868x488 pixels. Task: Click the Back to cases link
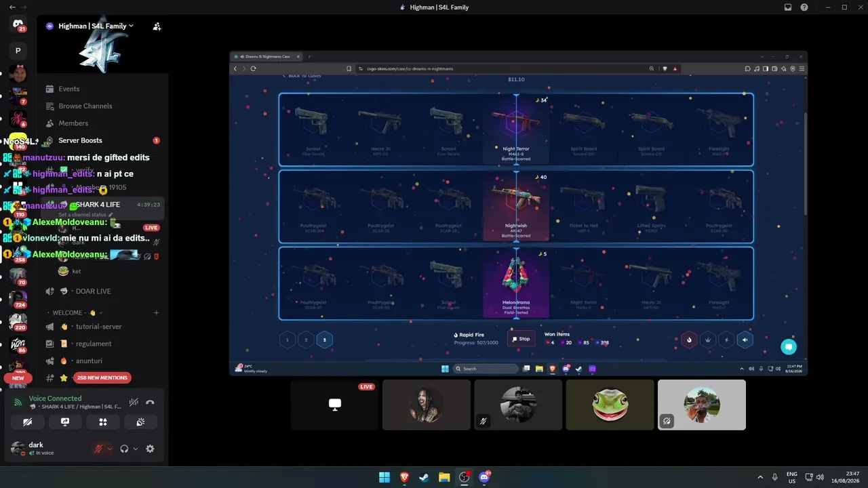tap(302, 76)
